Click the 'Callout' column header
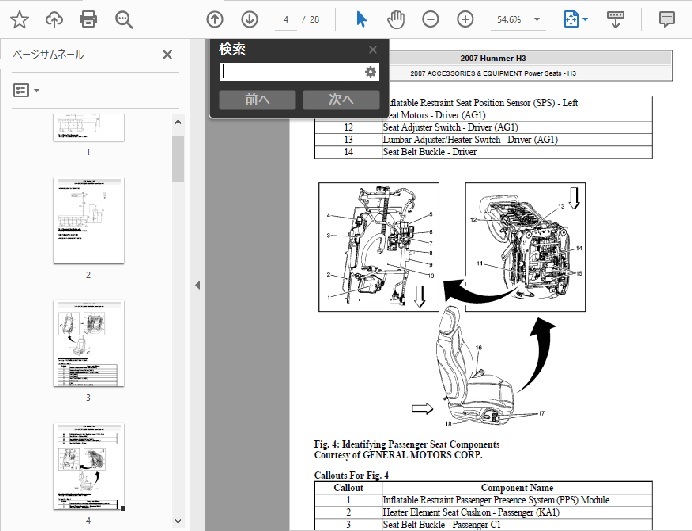 coord(348,488)
